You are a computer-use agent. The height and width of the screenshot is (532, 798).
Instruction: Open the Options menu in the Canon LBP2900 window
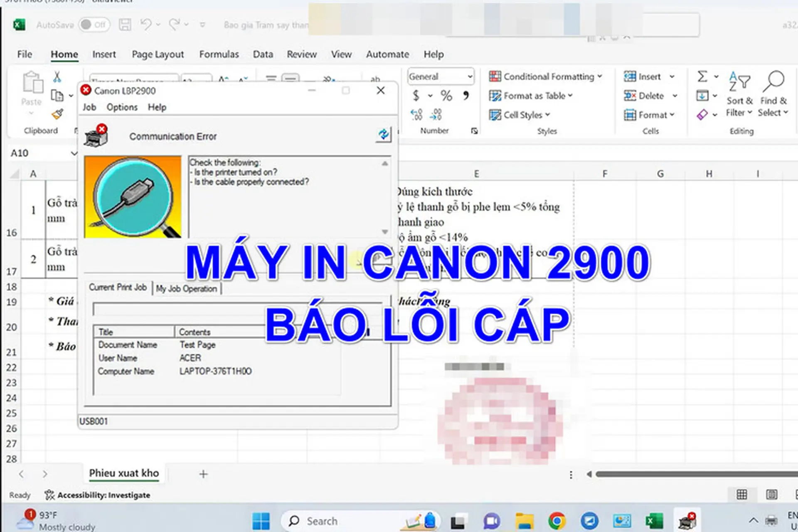(x=121, y=107)
